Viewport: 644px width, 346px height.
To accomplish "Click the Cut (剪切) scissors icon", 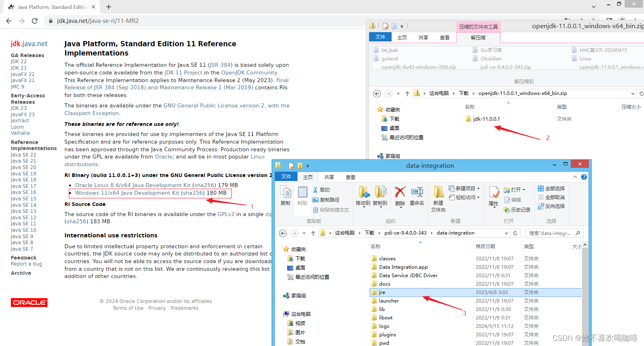I will [x=316, y=189].
